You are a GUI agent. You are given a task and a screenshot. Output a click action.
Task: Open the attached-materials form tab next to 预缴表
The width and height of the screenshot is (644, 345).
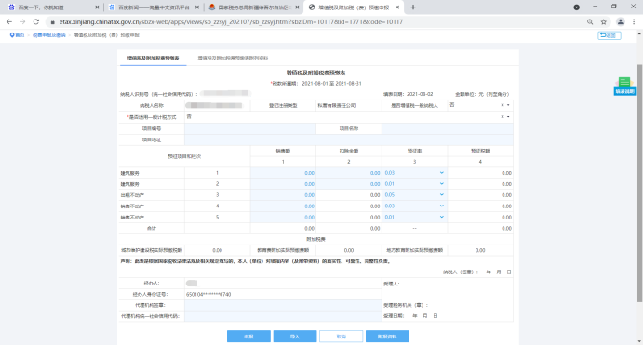[x=233, y=59]
